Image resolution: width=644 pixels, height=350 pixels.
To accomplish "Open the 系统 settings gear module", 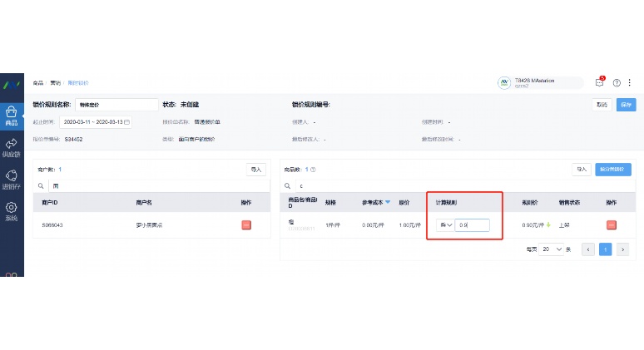I will pyautogui.click(x=12, y=211).
